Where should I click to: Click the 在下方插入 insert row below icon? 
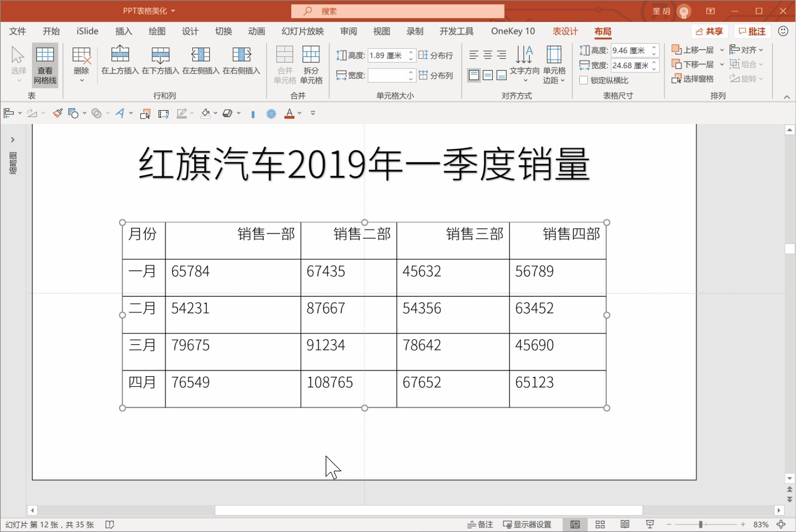[160, 54]
